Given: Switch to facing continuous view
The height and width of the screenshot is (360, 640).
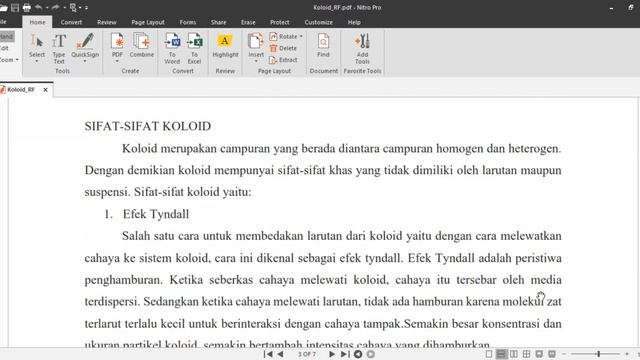Looking at the screenshot, I should 527,354.
